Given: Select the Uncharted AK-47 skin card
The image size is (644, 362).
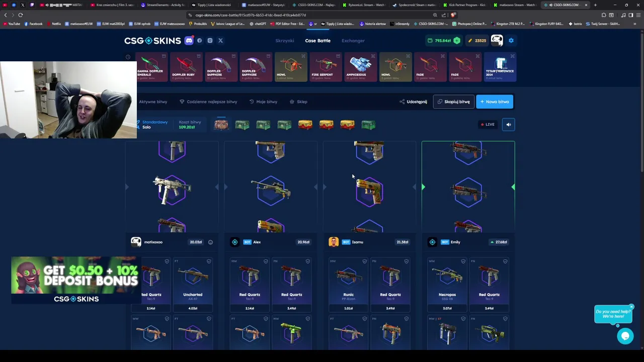Looking at the screenshot, I should click(193, 285).
